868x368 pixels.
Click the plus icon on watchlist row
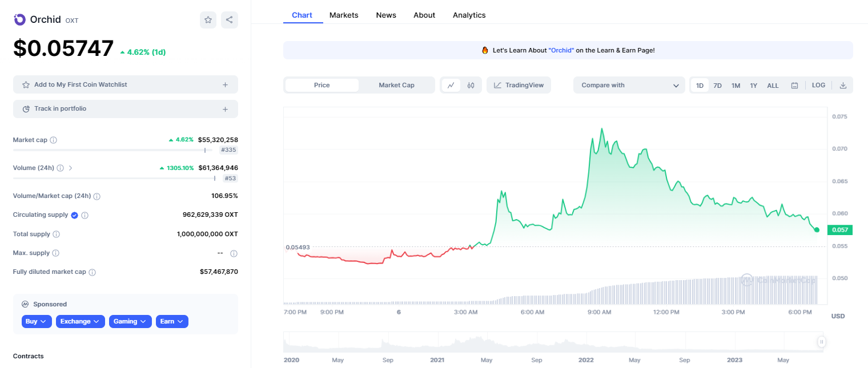225,84
